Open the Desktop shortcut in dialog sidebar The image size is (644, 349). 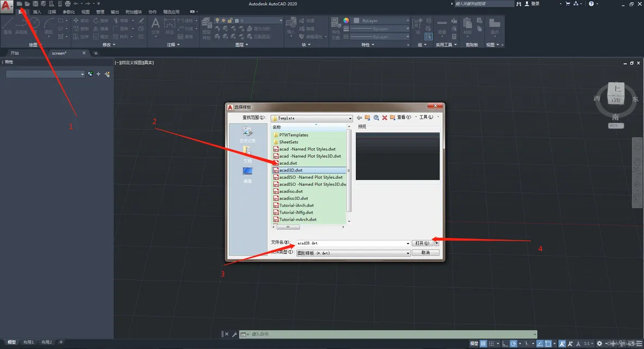[x=247, y=176]
